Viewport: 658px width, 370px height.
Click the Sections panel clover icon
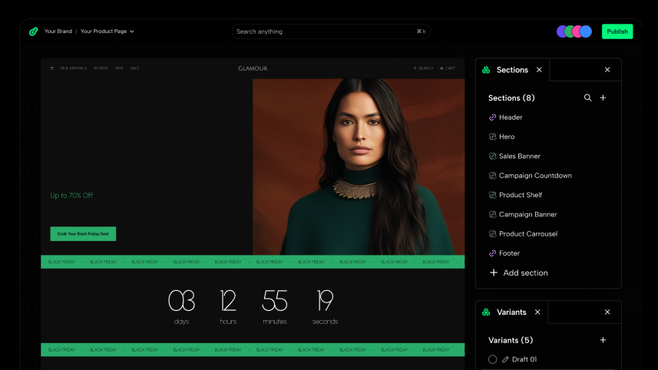point(486,70)
